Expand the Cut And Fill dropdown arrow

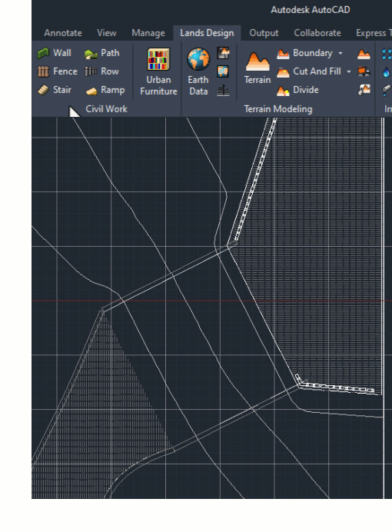(349, 71)
